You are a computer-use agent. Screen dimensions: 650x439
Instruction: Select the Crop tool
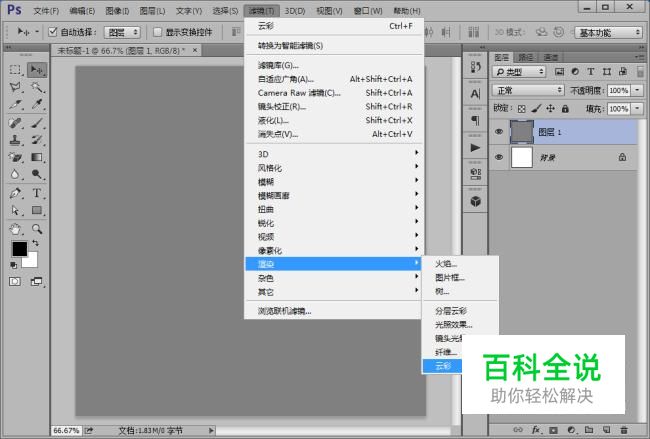click(x=15, y=104)
